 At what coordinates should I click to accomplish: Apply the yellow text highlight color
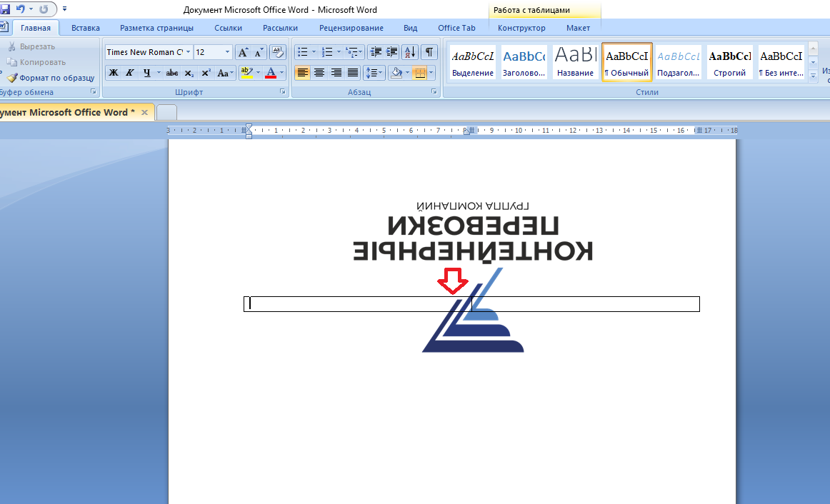pyautogui.click(x=246, y=73)
